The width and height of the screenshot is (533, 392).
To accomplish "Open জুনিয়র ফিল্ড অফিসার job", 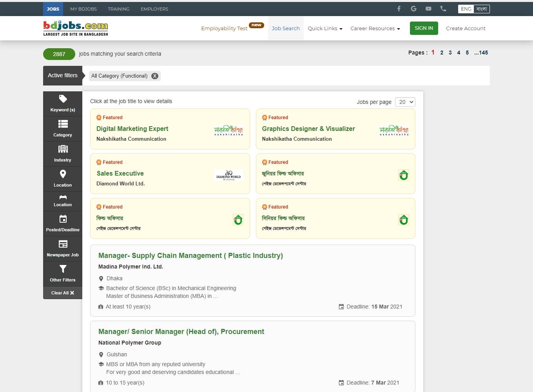I will tap(283, 173).
